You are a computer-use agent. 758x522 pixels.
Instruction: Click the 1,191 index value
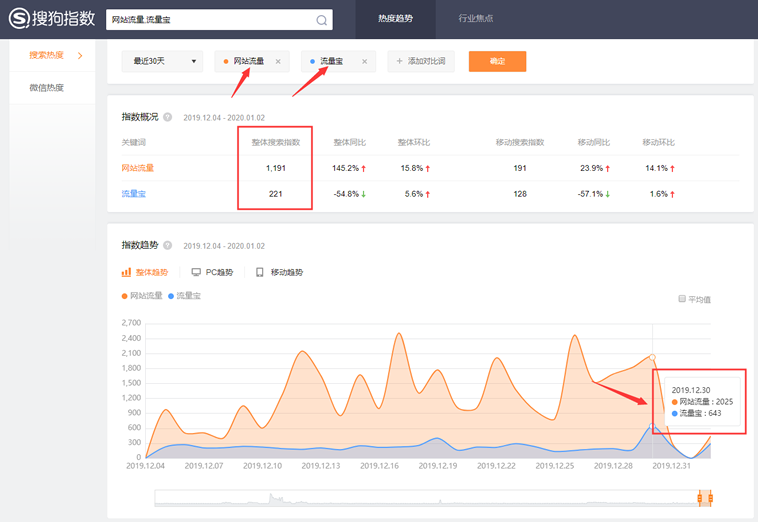pos(276,168)
